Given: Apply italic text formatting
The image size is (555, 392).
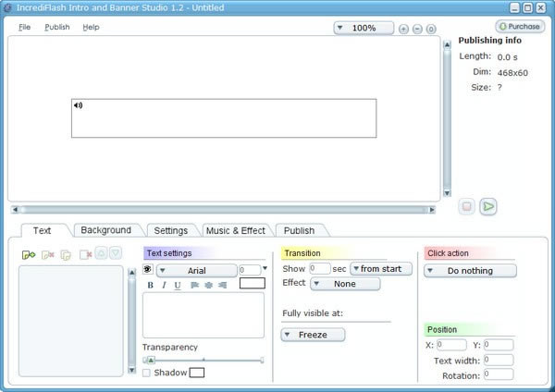Looking at the screenshot, I should click(x=164, y=285).
